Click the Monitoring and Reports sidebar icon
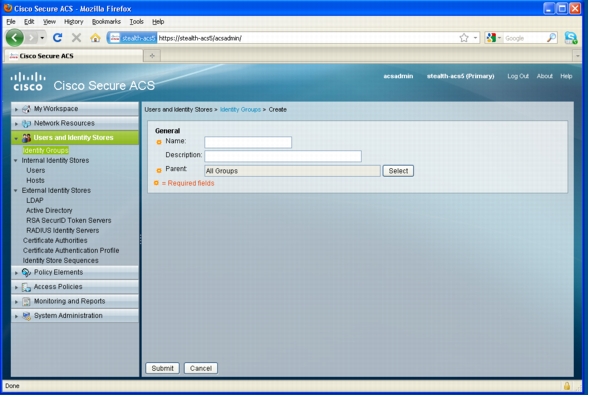Image resolution: width=589 pixels, height=397 pixels. pos(26,302)
